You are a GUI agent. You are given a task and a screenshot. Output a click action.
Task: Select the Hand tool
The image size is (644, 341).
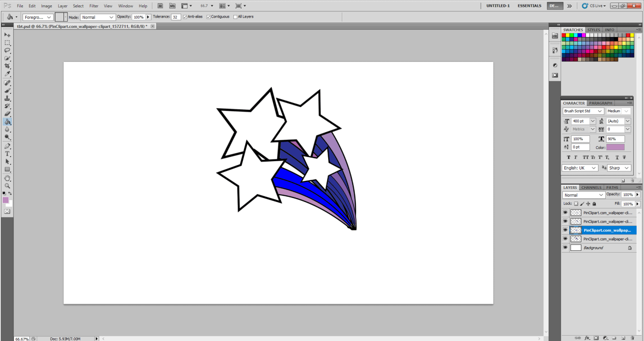[7, 178]
